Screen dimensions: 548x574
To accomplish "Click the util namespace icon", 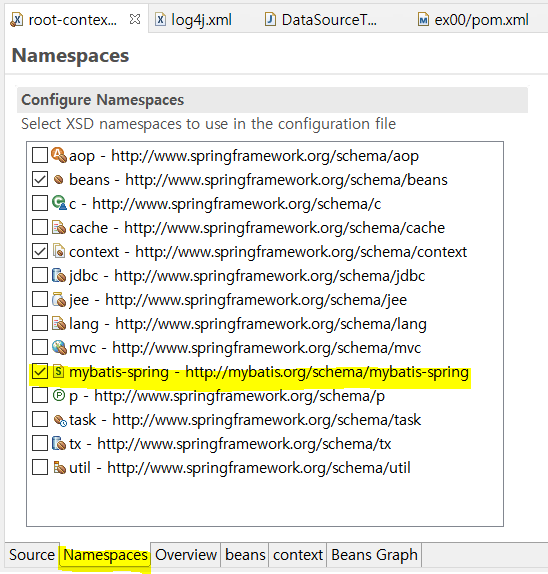I will (x=59, y=467).
